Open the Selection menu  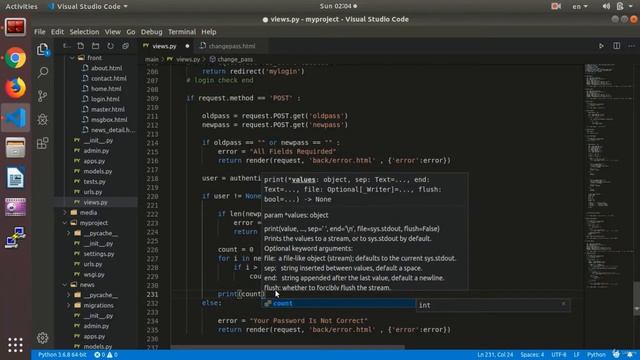coord(84,32)
